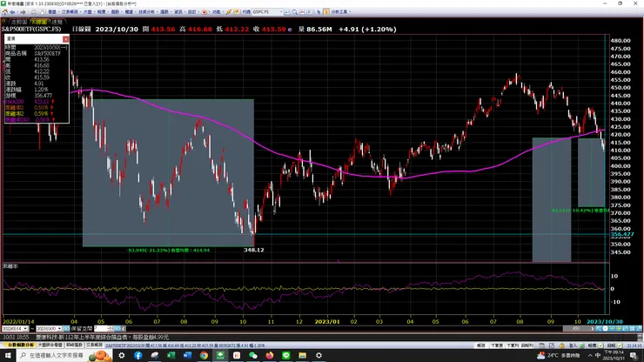Click the weather widget showing 24°C
Screen dimensions: 644x362
(x=559, y=355)
